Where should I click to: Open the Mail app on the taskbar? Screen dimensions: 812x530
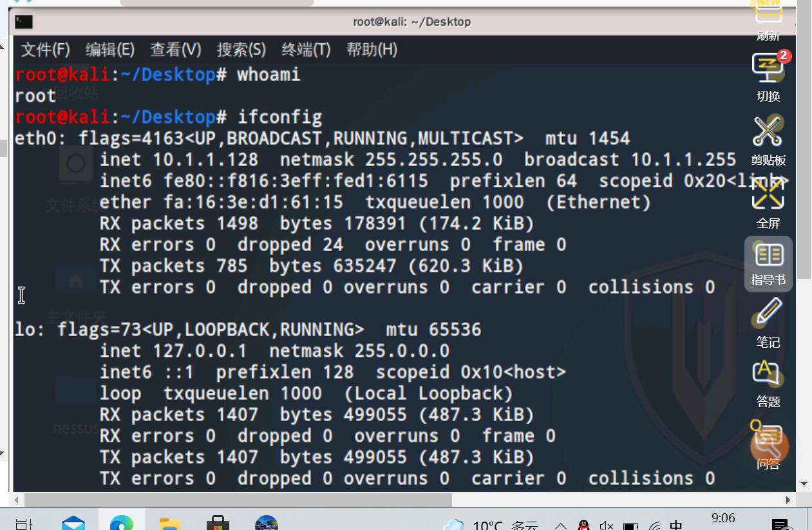(x=73, y=523)
